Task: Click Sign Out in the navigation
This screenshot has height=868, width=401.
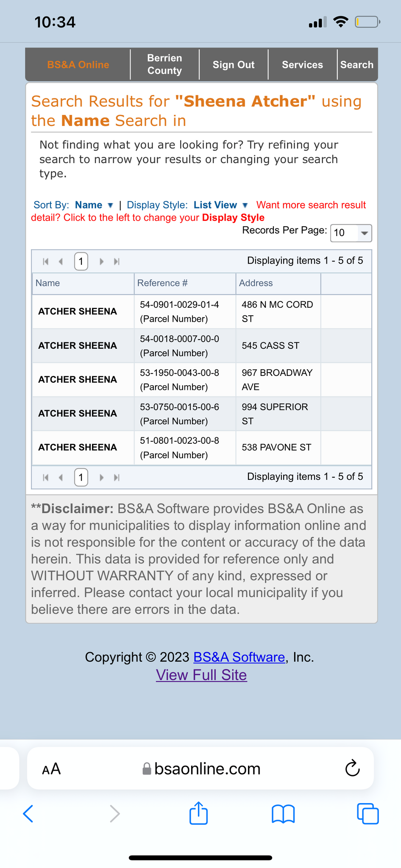Action: [234, 64]
